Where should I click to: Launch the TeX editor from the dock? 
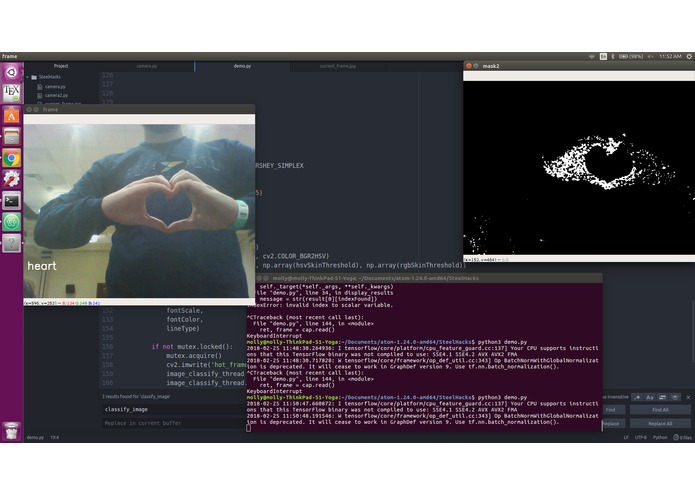[12, 93]
